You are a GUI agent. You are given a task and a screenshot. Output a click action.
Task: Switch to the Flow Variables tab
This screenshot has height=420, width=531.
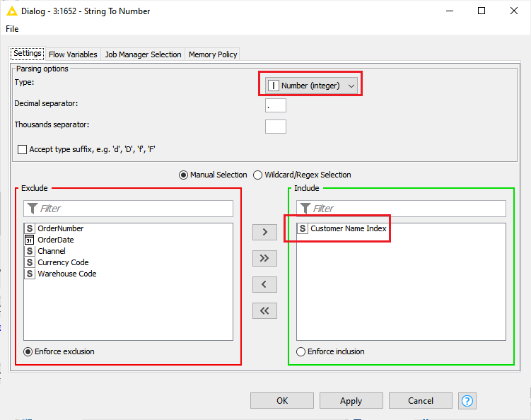(73, 54)
